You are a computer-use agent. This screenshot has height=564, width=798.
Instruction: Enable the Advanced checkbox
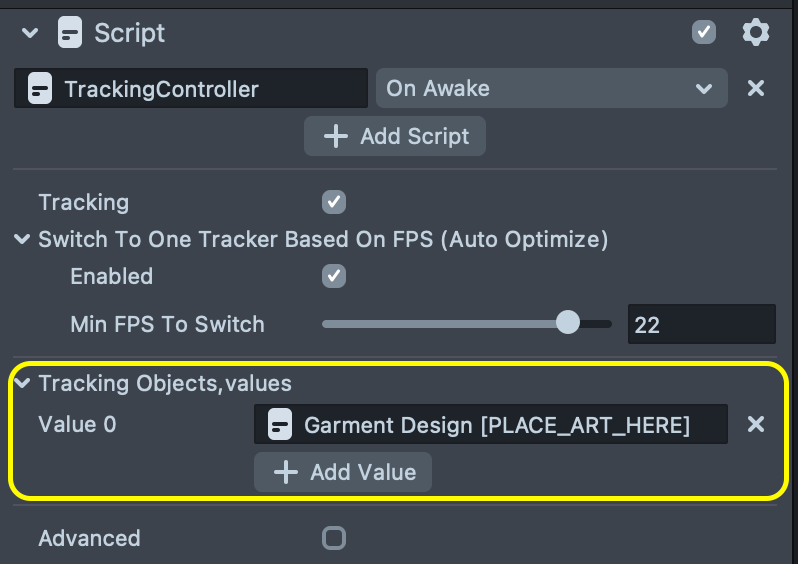coord(334,538)
